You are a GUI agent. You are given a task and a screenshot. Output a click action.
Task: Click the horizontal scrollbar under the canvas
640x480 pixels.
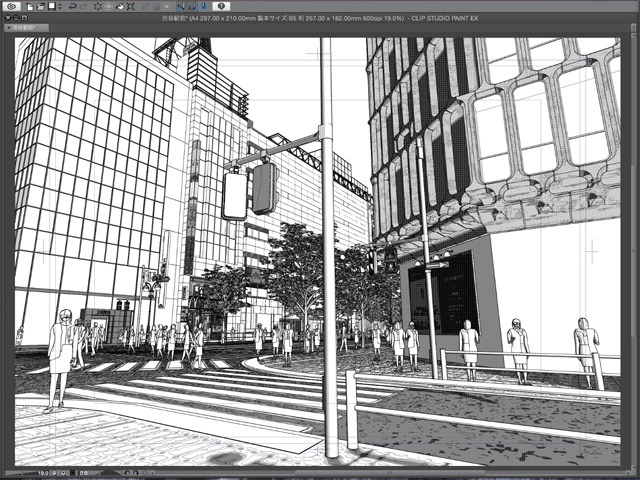click(x=388, y=473)
